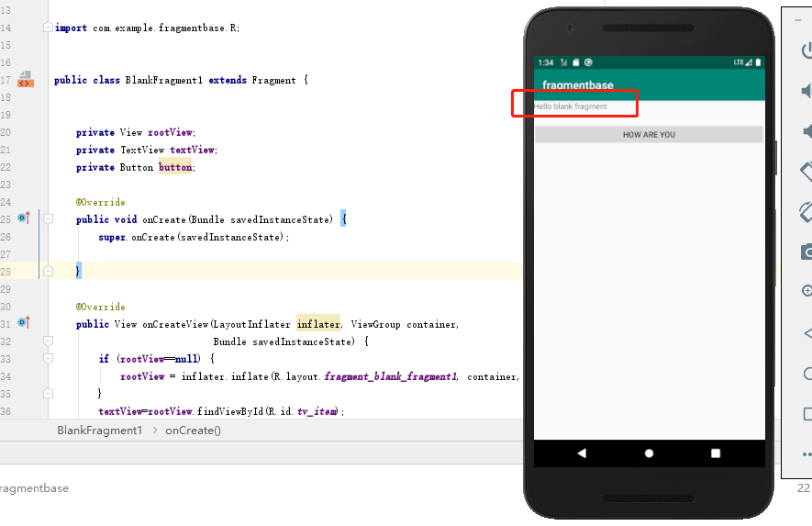Click the line number 28 in the gutter
Image resolution: width=812 pixels, height=526 pixels.
pyautogui.click(x=6, y=272)
